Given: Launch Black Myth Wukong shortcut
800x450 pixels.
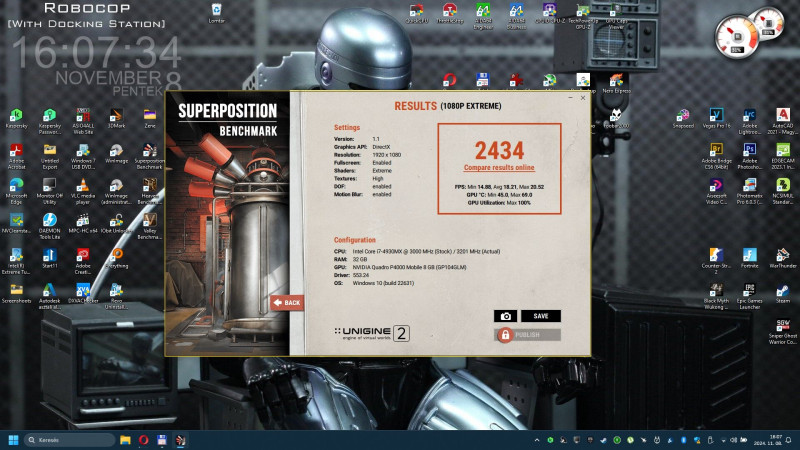Looking at the screenshot, I should point(716,296).
